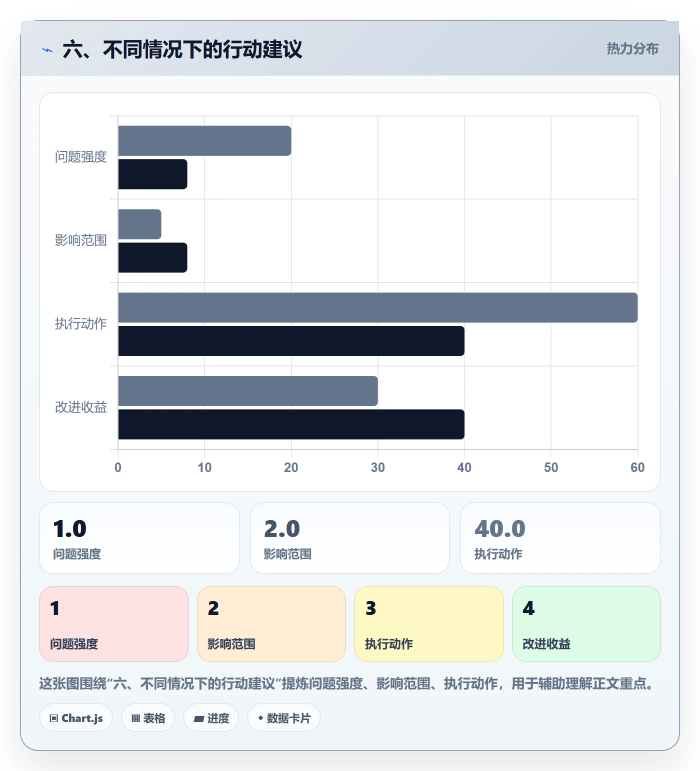The width and height of the screenshot is (700, 771).
Task: Open the 1.0 问题强度 stat card
Action: click(x=139, y=538)
